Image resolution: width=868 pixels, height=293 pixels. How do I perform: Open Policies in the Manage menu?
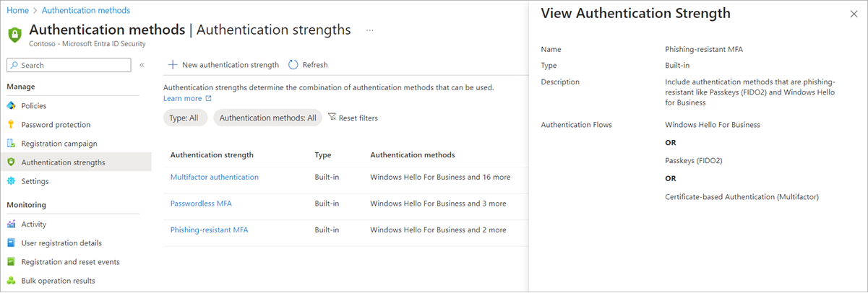coord(34,105)
